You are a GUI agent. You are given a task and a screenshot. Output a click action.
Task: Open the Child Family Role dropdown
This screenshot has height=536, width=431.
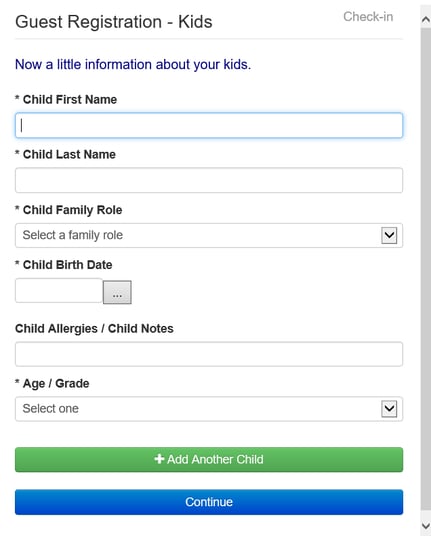pos(209,236)
